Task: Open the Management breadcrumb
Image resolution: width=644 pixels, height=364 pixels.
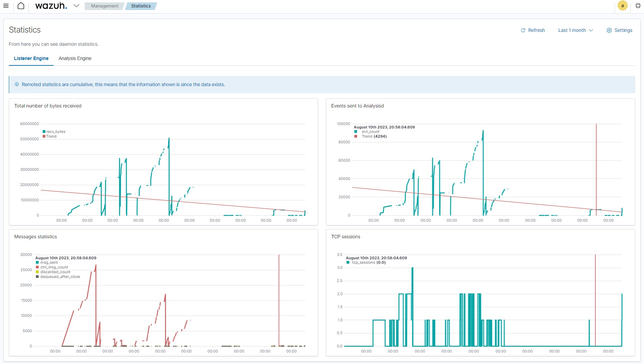Action: tap(104, 6)
